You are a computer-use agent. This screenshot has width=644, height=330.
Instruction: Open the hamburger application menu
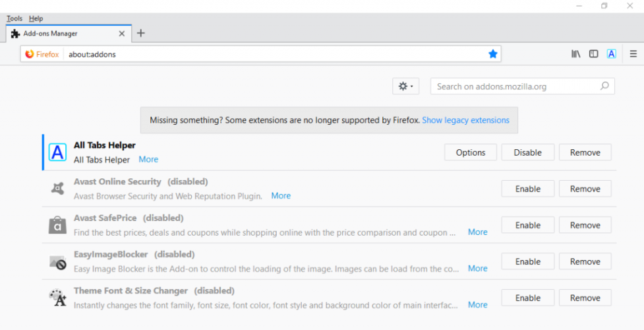[633, 54]
